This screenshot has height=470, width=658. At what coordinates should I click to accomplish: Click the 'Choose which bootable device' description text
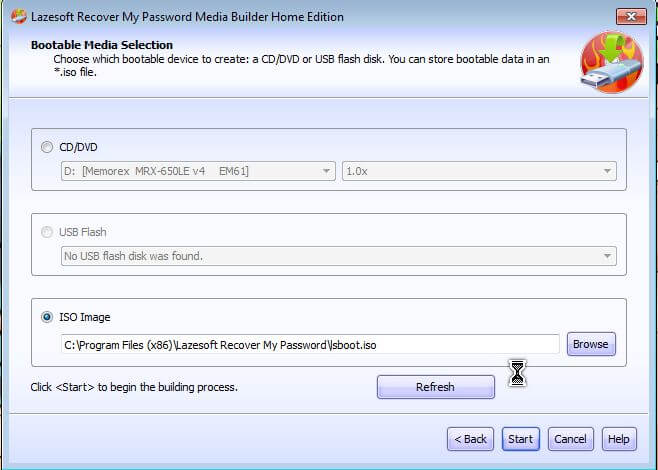coord(301,65)
